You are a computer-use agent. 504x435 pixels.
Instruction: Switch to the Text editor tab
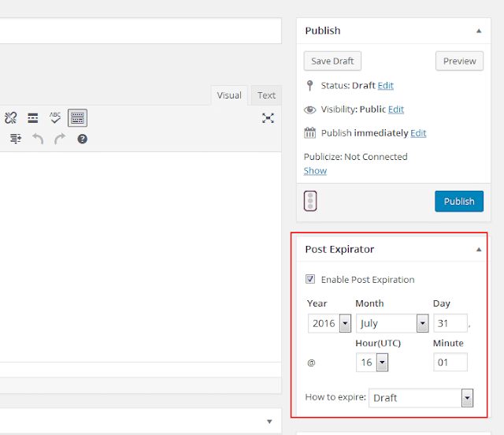266,95
